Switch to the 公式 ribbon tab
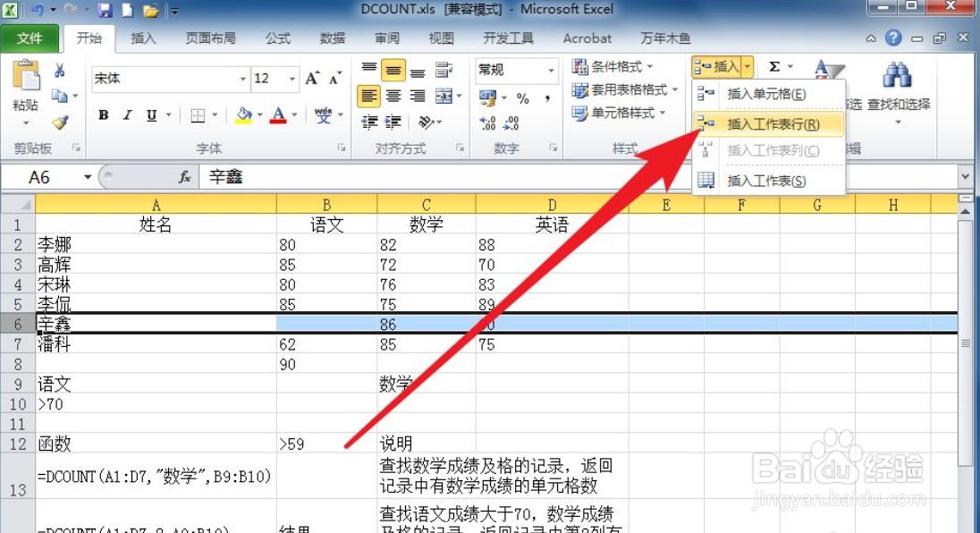Viewport: 980px width, 533px height. tap(277, 38)
